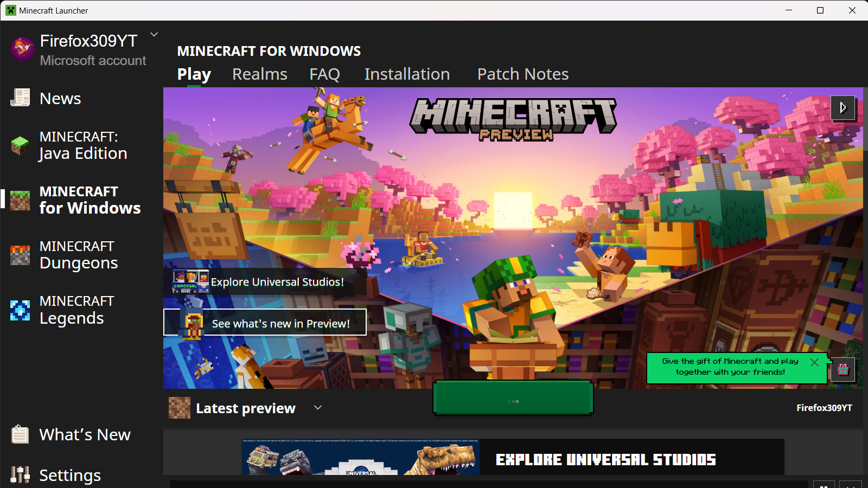Pause the news carousel at the bottom
868x488 pixels.
click(x=824, y=484)
